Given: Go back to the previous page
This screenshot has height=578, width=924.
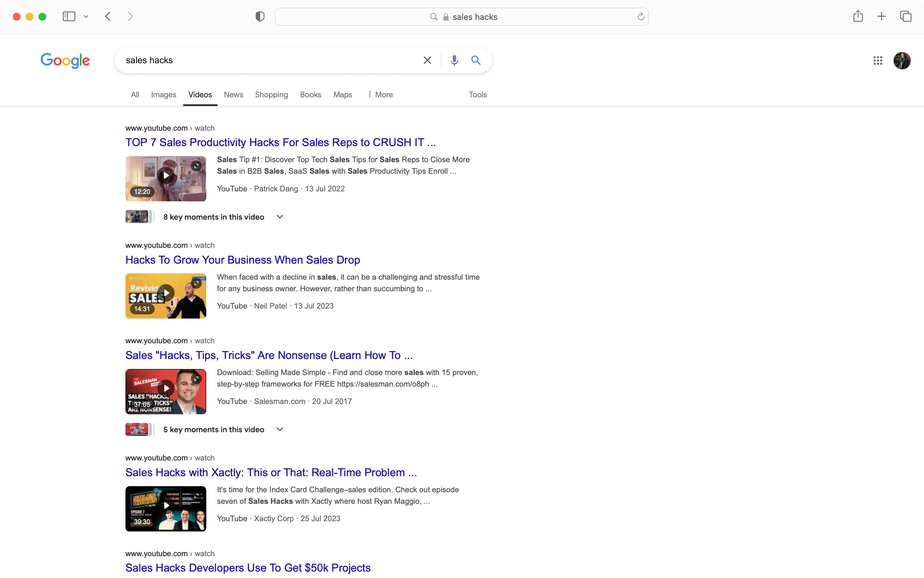Looking at the screenshot, I should pos(108,16).
